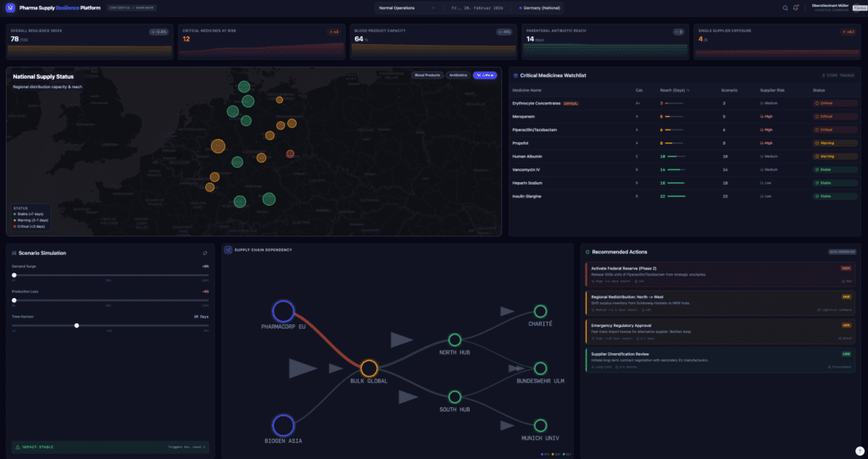Toggle the highlighted third map filter pill
Image resolution: width=868 pixels, height=459 pixels.
[485, 75]
